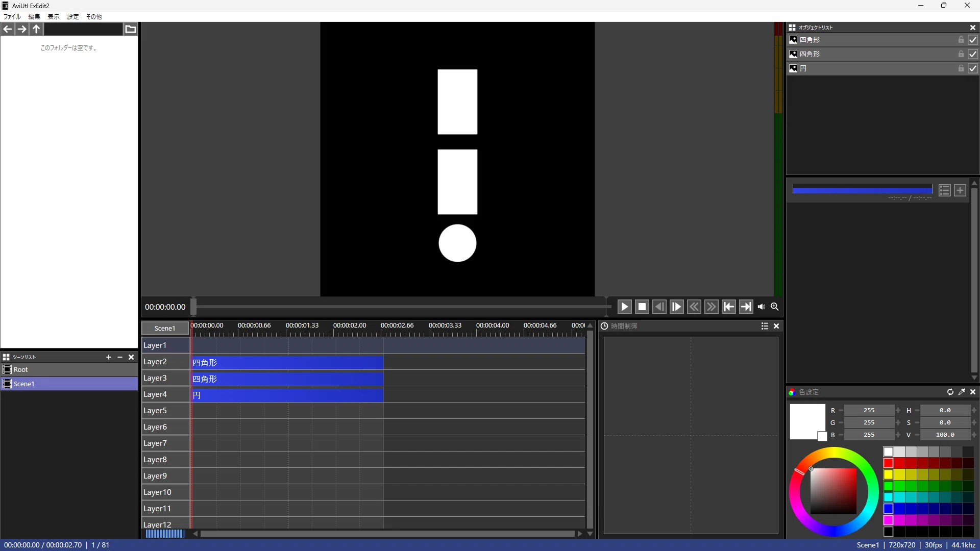Open the 時間制御 panel menu
Viewport: 980px width, 551px height.
pos(765,326)
